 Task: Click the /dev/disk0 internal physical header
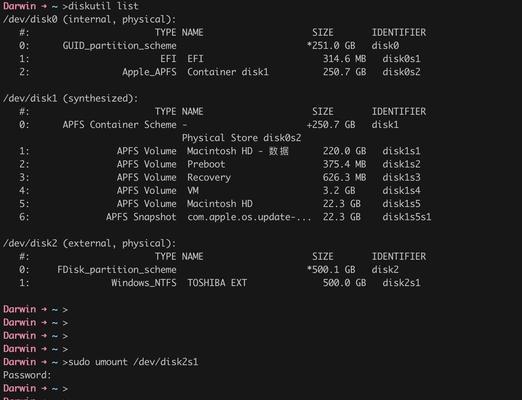[x=89, y=19]
